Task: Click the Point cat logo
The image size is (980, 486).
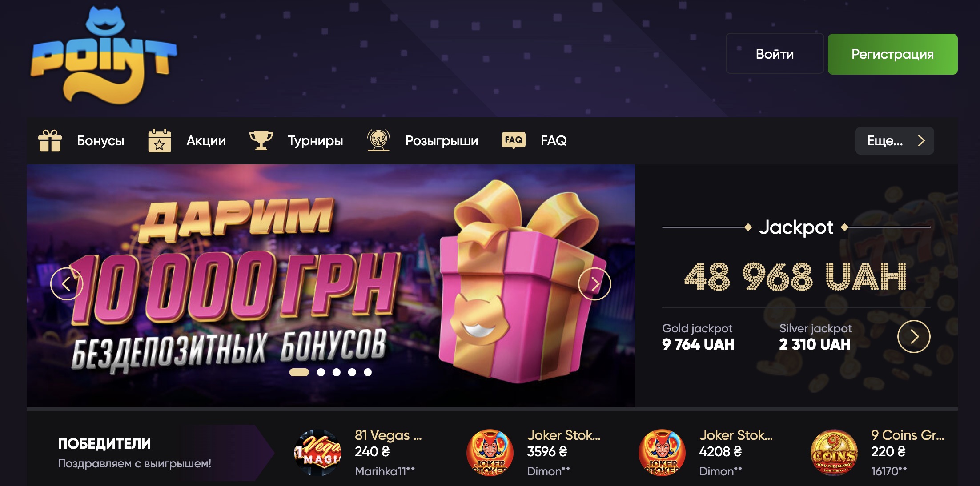Action: coord(104,56)
